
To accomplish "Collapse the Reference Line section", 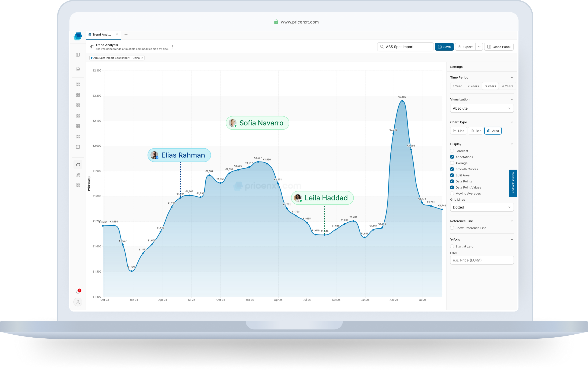I will 512,221.
